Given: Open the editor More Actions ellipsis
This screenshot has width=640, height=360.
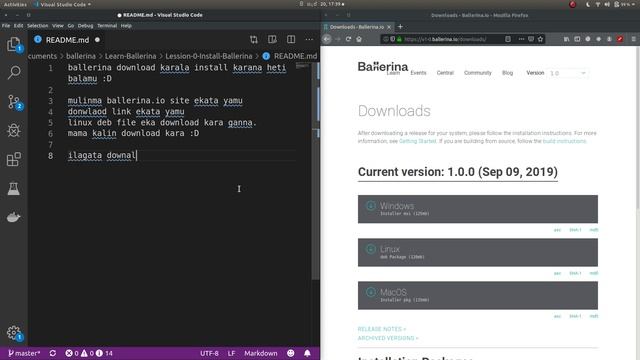Looking at the screenshot, I should (x=309, y=40).
